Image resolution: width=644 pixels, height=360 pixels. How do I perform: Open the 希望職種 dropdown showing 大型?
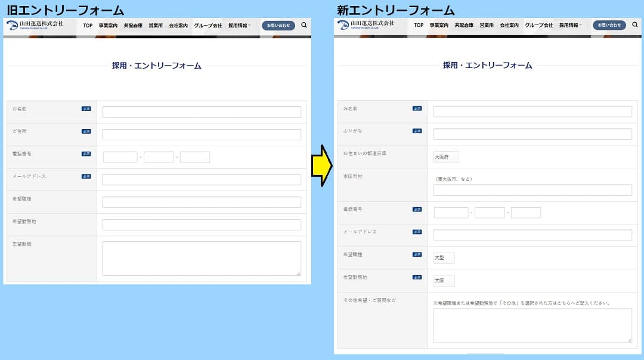click(444, 258)
